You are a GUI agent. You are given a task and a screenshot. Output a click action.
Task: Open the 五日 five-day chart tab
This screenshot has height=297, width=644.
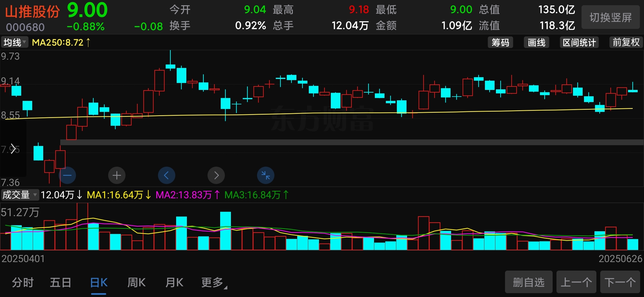tap(61, 282)
